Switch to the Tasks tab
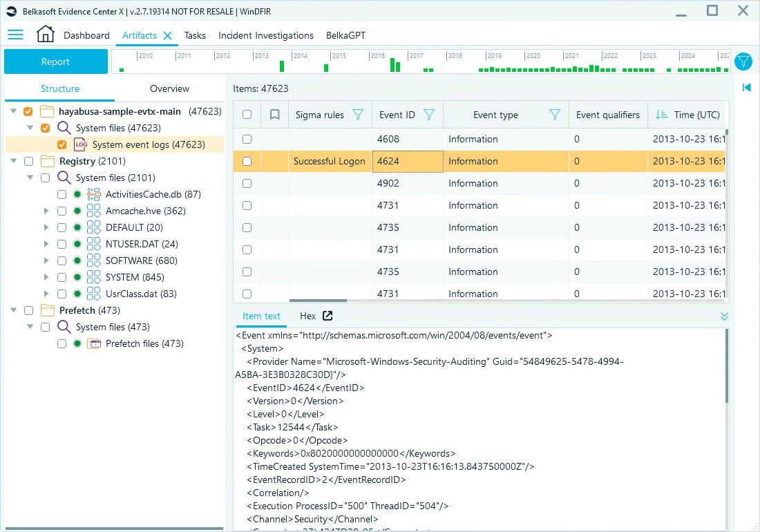The height and width of the screenshot is (532, 760). [x=195, y=35]
